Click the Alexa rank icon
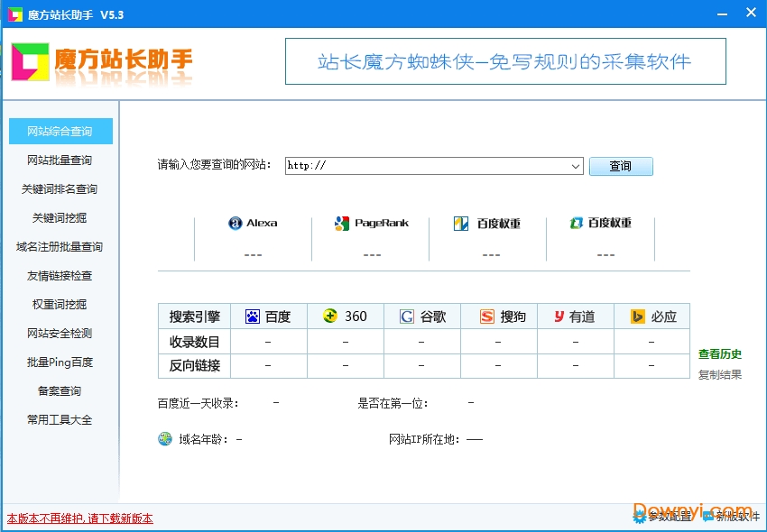The height and width of the screenshot is (532, 767). point(236,224)
